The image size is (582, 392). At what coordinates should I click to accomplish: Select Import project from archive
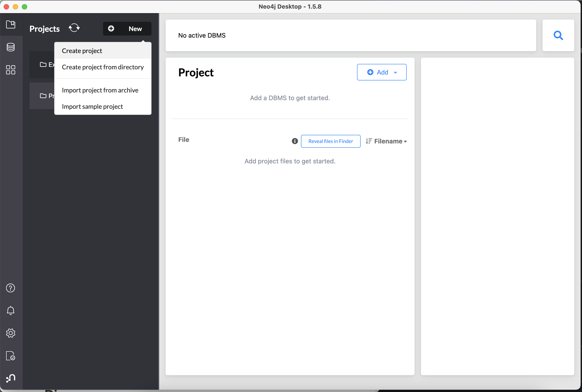point(100,90)
